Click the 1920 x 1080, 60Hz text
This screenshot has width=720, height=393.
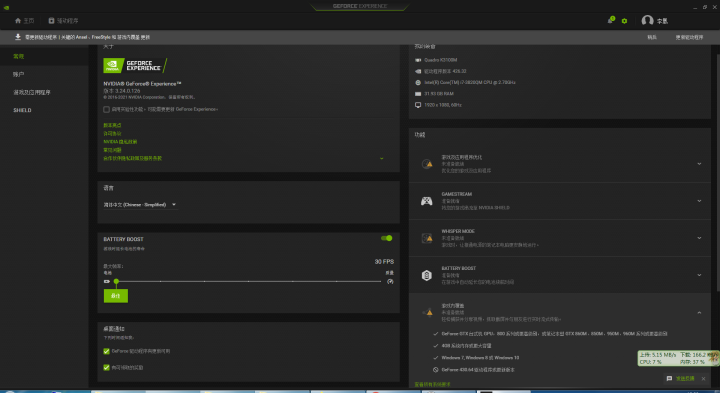[x=443, y=105]
